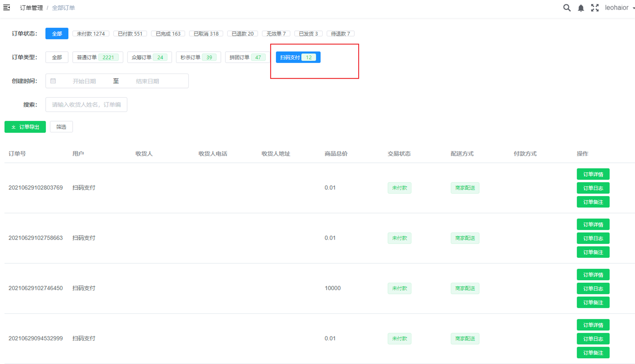Expand the leohaior user dropdown
This screenshot has height=364, width=635.
point(619,8)
